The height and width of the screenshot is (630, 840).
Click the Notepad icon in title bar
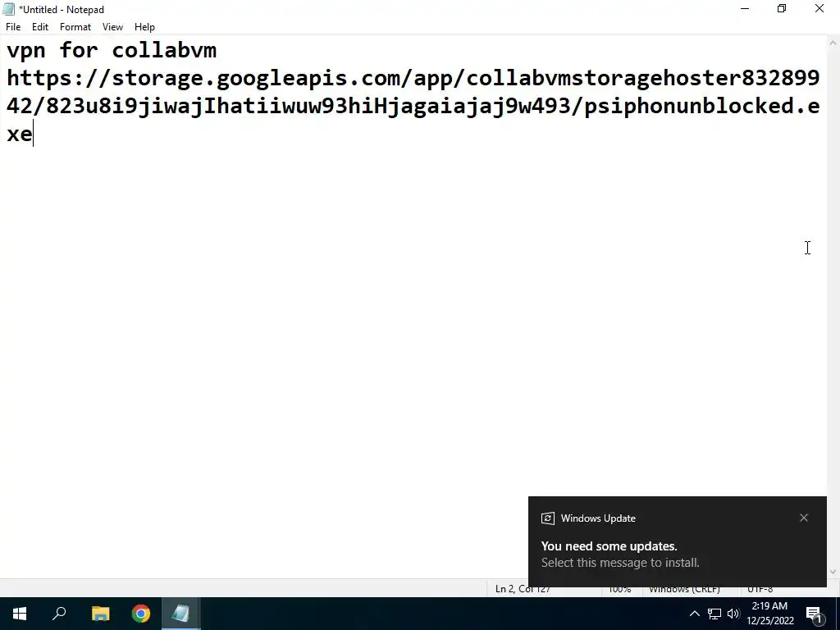pos(8,9)
